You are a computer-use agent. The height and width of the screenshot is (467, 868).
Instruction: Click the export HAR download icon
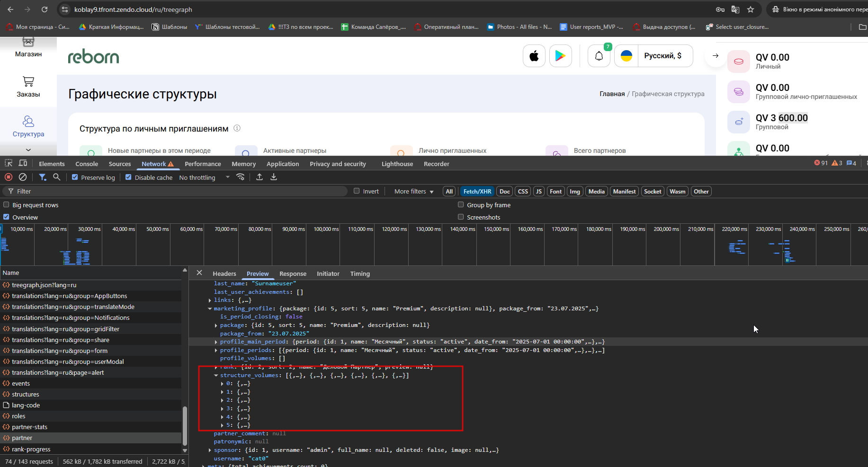pyautogui.click(x=274, y=177)
